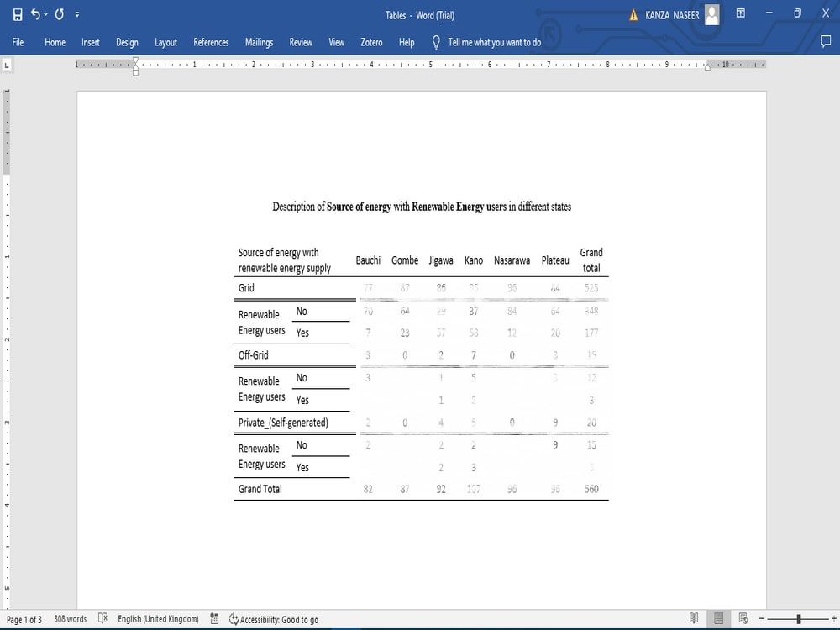Switch to the References ribbon tab

(211, 42)
